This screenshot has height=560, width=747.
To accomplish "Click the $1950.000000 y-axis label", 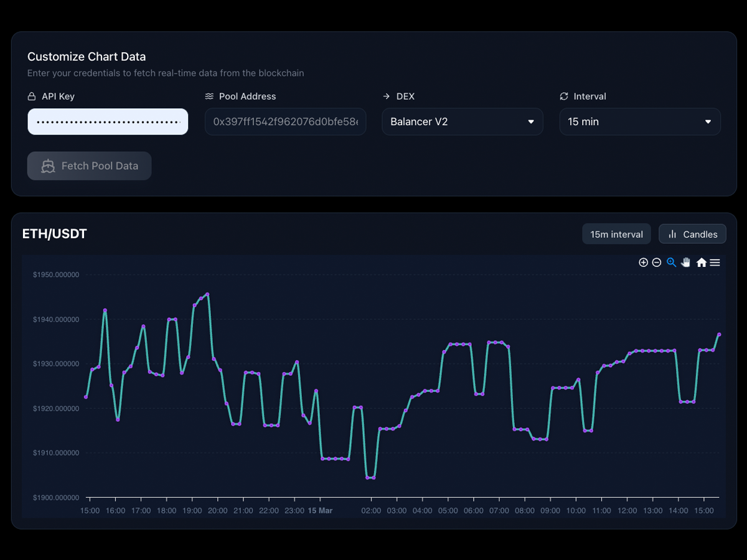I will [56, 275].
